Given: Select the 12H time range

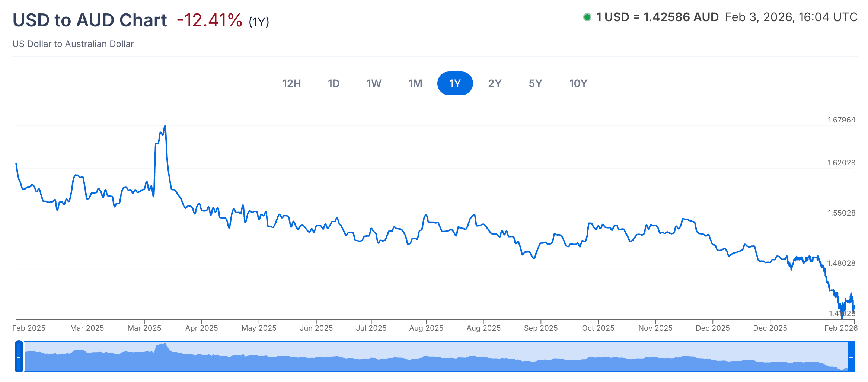Looking at the screenshot, I should tap(291, 83).
